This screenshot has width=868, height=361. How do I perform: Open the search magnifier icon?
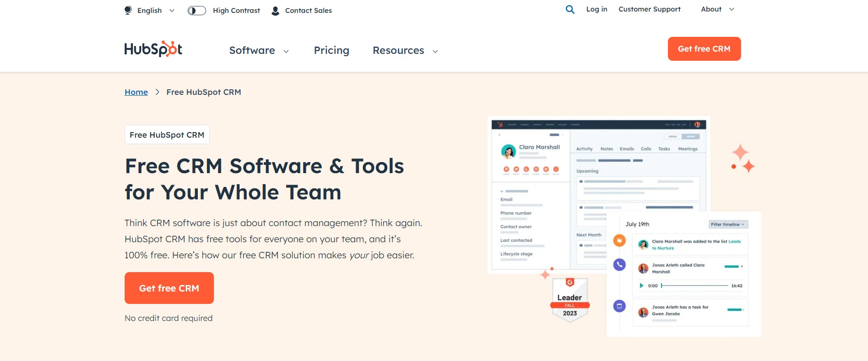pos(570,9)
